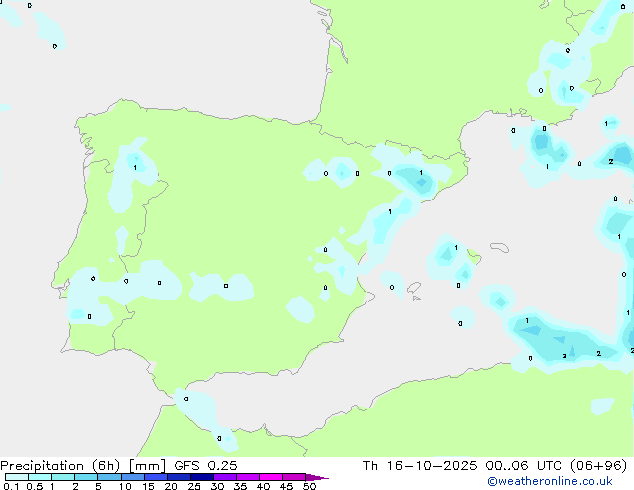Click the 20–25 mm dark blue legend swatch
Image resolution: width=634 pixels, height=490 pixels.
tap(179, 477)
